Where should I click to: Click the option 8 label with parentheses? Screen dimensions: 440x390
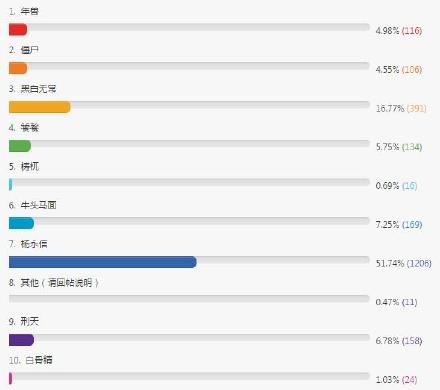tap(60, 283)
